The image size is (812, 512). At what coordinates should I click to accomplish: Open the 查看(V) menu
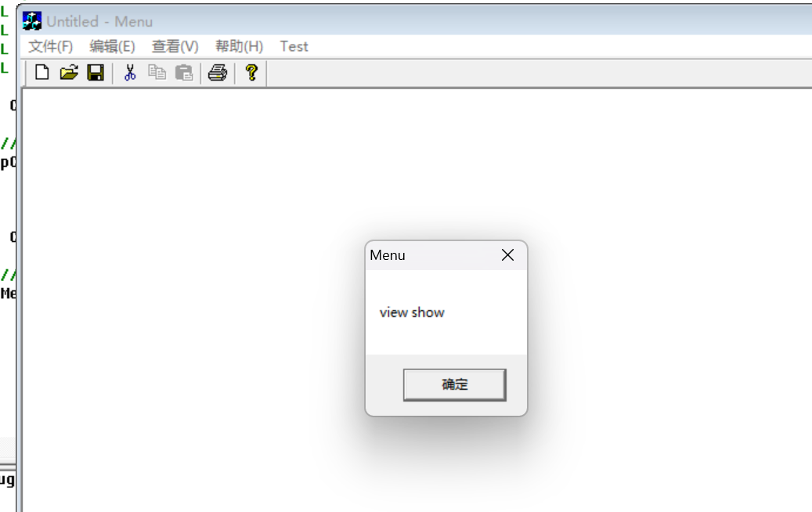[175, 47]
